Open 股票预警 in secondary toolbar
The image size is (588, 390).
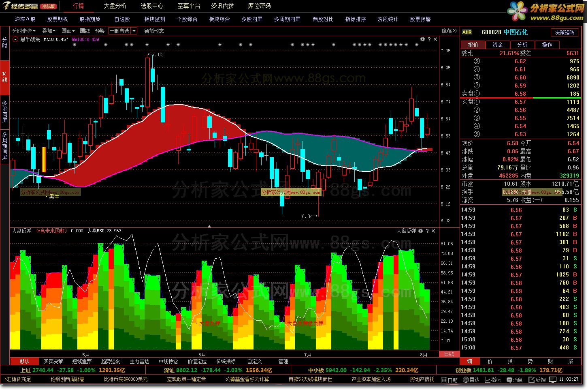coord(420,19)
